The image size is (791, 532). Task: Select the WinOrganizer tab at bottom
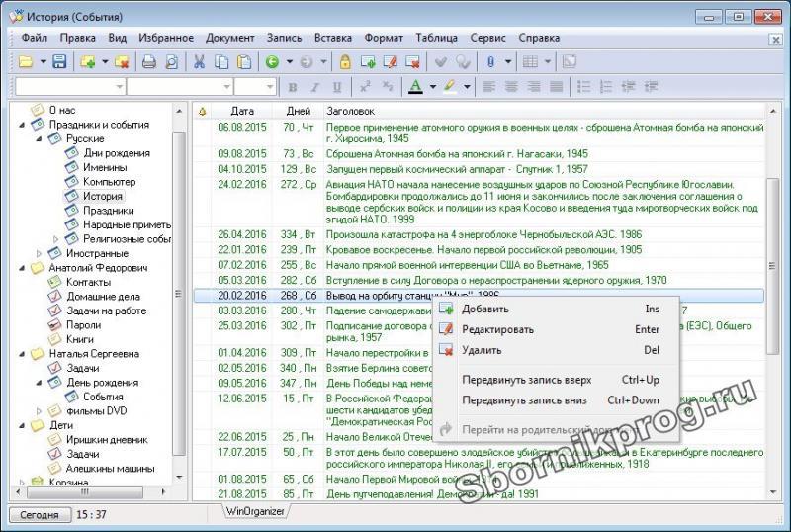tap(254, 511)
